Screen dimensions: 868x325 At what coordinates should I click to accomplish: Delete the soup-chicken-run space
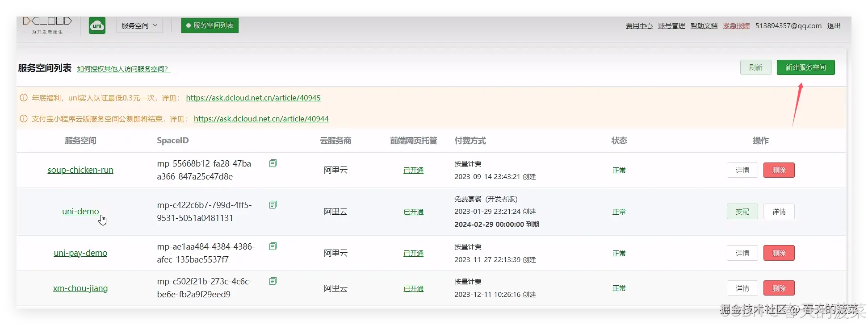click(x=779, y=170)
